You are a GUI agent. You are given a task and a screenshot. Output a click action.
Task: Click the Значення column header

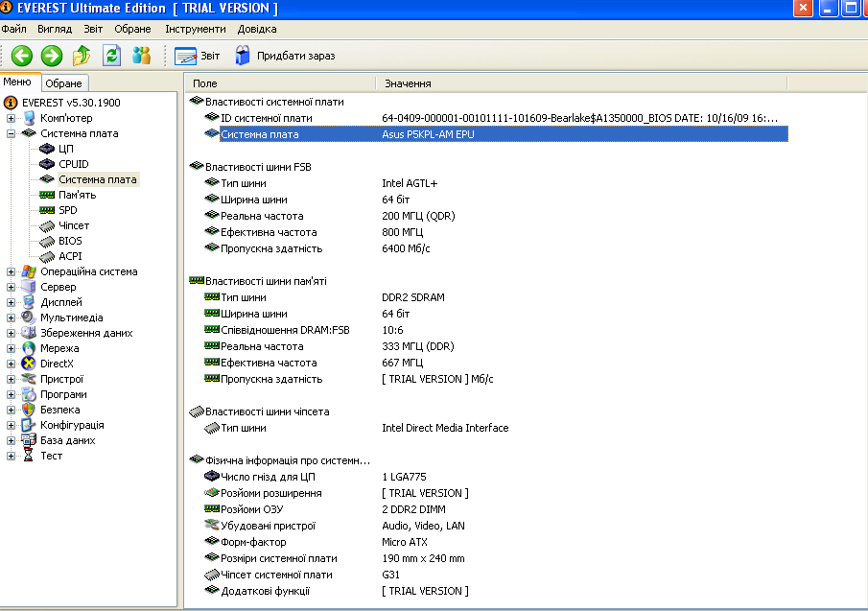(581, 83)
